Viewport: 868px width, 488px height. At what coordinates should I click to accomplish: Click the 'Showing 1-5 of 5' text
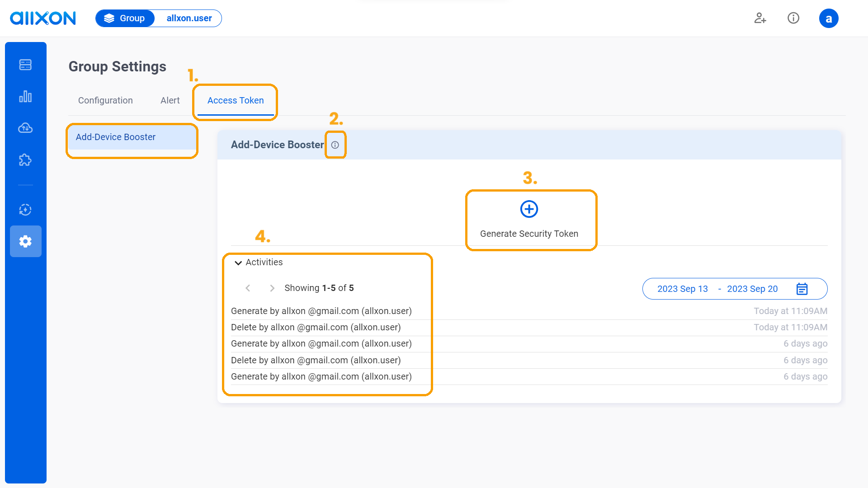coord(319,288)
